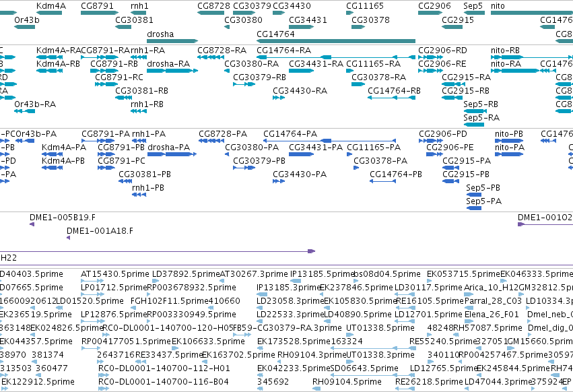Select transcript nito-RA
The image size is (573, 392).
click(515, 71)
